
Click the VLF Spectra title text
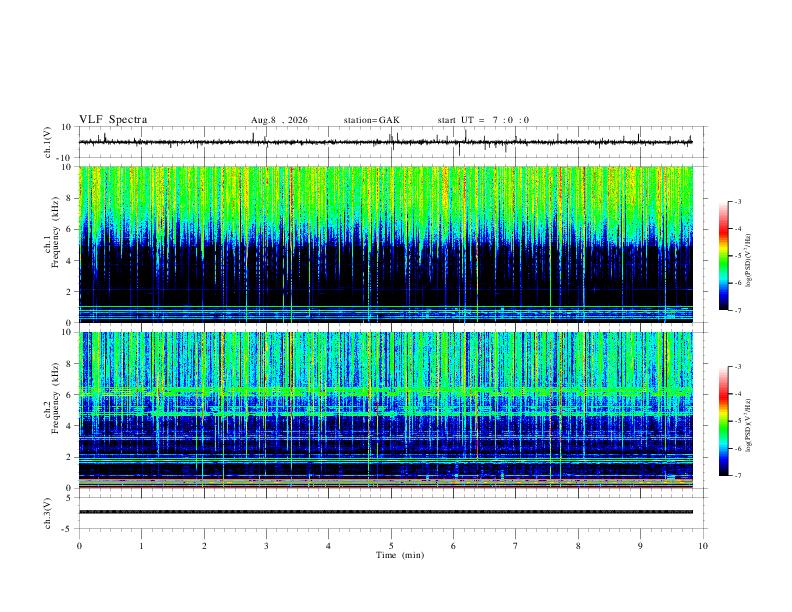(113, 120)
